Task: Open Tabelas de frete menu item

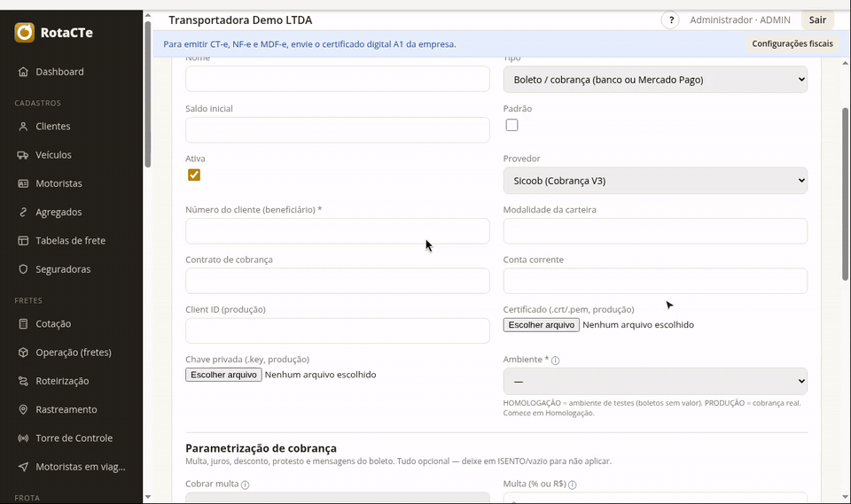Action: (x=72, y=240)
